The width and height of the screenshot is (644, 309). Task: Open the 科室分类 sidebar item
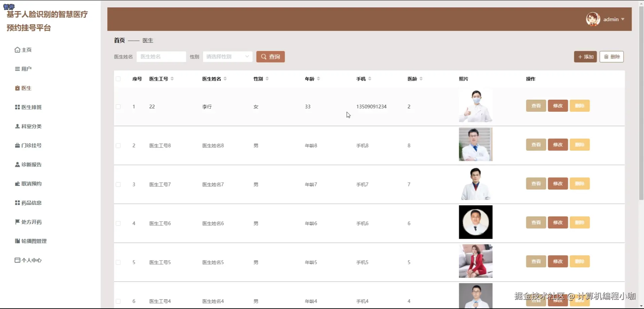pyautogui.click(x=28, y=127)
